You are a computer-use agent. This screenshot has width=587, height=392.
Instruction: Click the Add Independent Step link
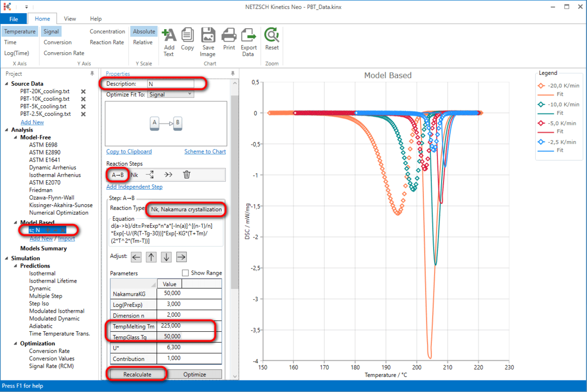pos(134,186)
